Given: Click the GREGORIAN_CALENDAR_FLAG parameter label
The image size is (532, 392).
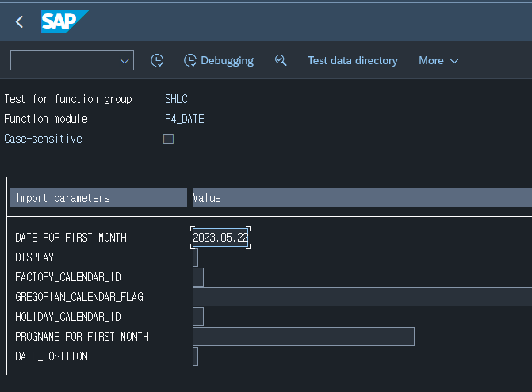Looking at the screenshot, I should click(x=79, y=297).
